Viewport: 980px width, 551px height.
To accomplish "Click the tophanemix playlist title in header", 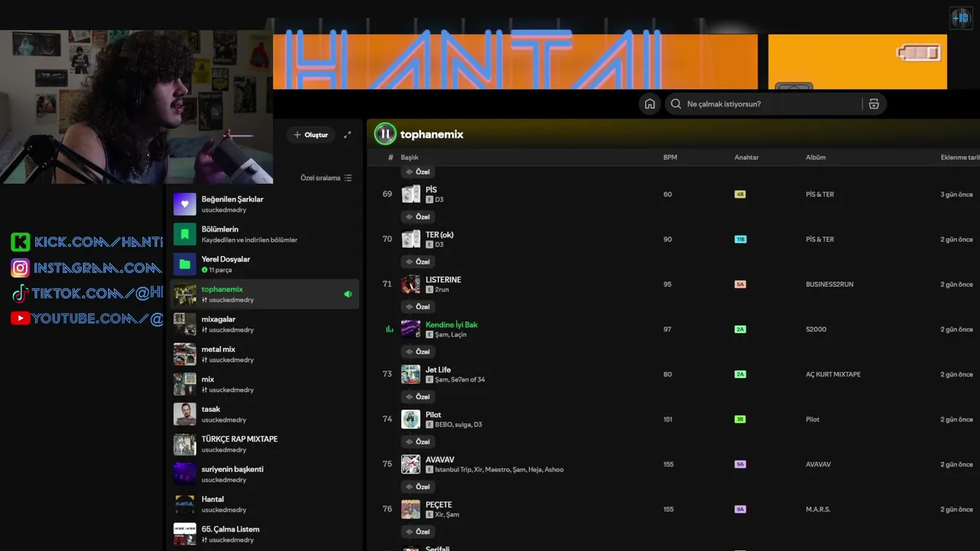I will [x=432, y=135].
